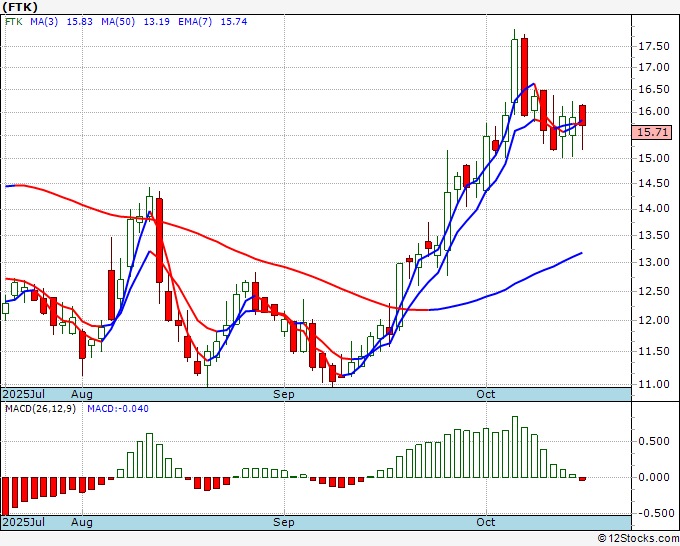Select the FTK legend label
The width and height of the screenshot is (680, 546).
coord(13,21)
